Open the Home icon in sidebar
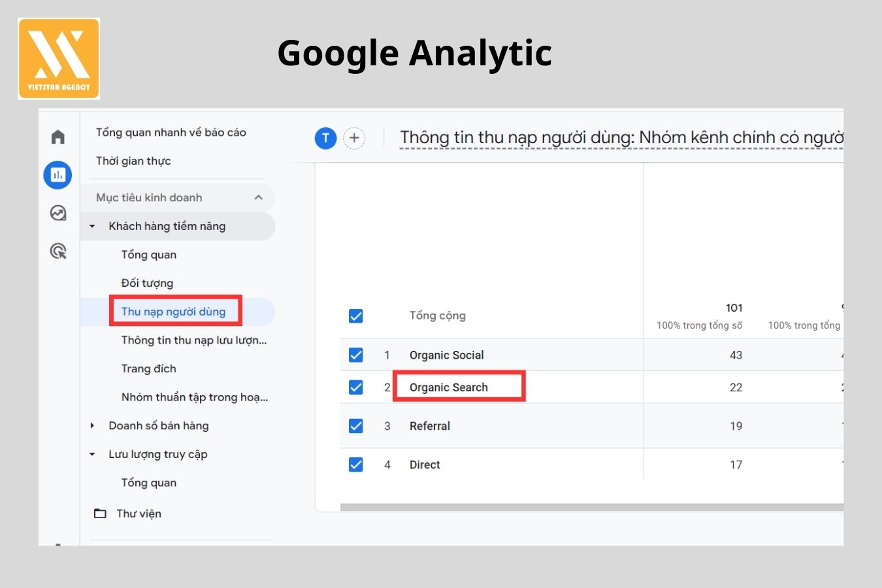Viewport: 882px width, 588px height. (x=58, y=137)
